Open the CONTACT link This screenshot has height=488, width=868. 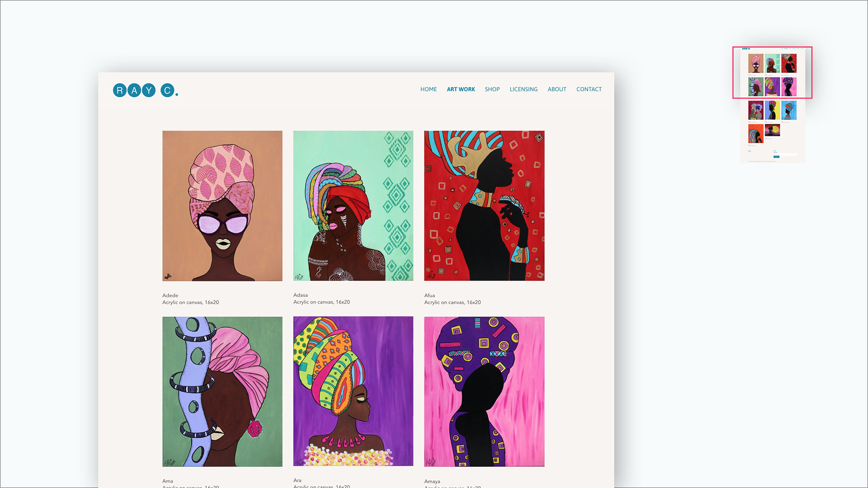[589, 89]
